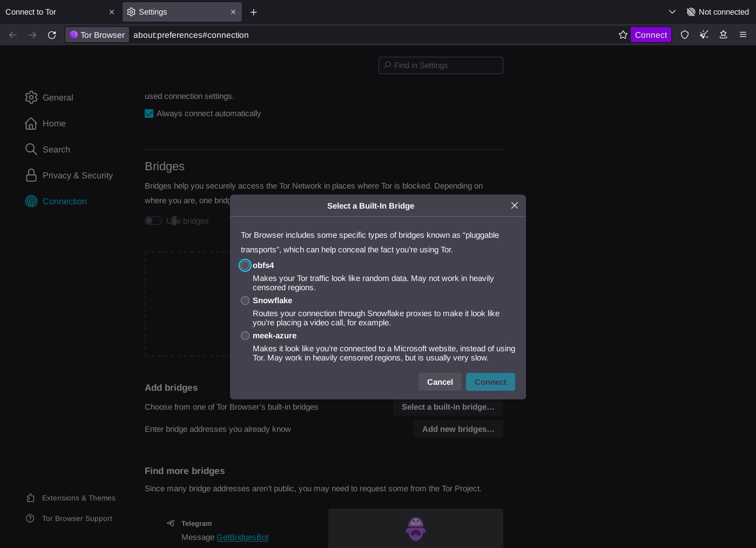
Task: Switch to the Settings tab
Action: click(182, 12)
